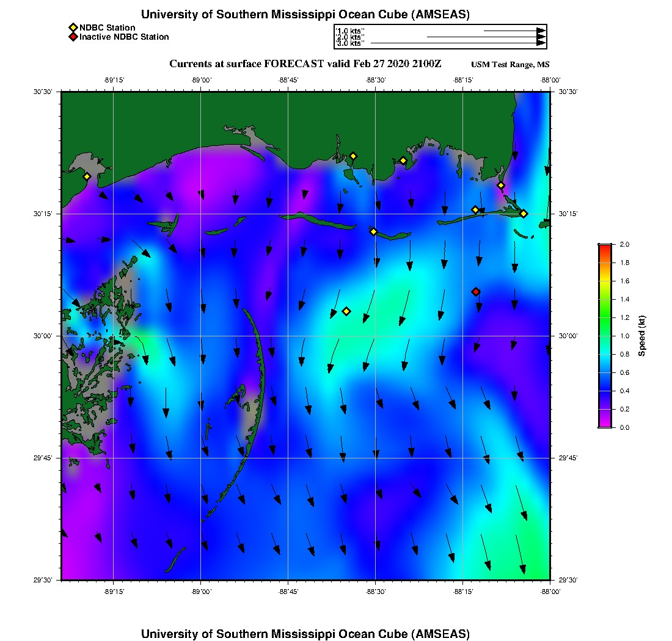Click the -89°15' label on the top axis
This screenshot has height=641, width=672.
pyautogui.click(x=114, y=80)
